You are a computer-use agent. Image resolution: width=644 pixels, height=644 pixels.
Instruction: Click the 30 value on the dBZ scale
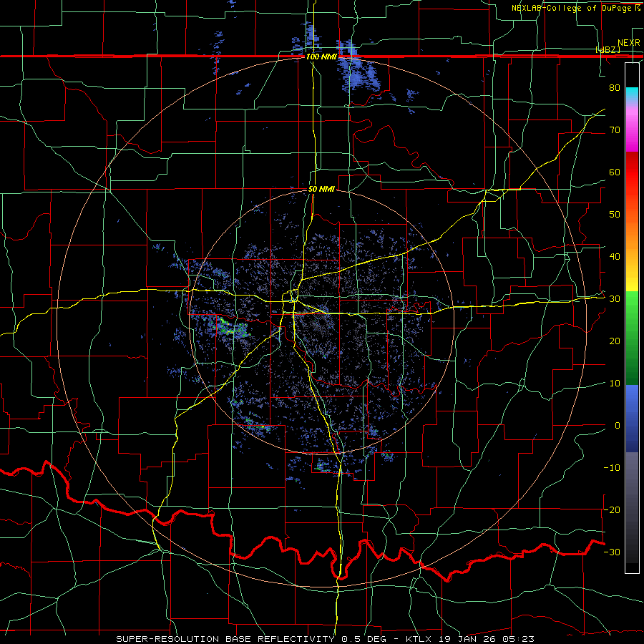(x=615, y=298)
